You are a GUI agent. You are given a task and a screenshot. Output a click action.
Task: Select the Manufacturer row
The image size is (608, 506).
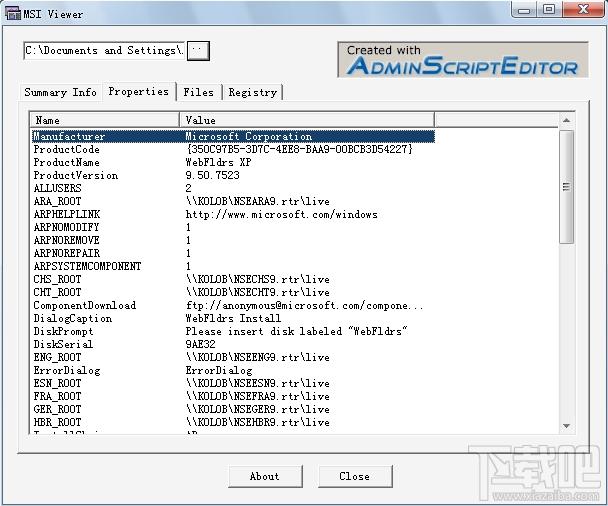[x=233, y=136]
